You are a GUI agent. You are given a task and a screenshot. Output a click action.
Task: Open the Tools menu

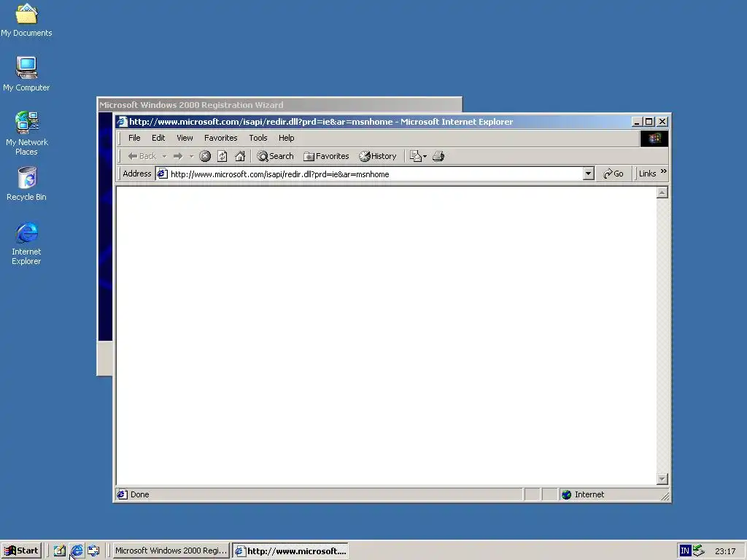point(258,138)
